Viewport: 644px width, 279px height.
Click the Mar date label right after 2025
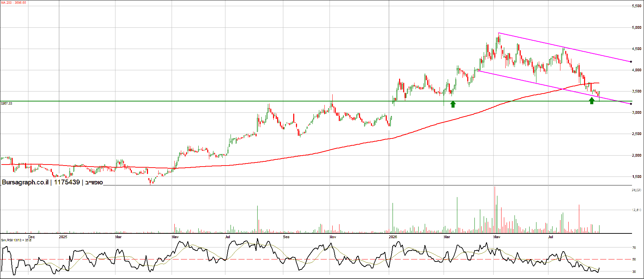(118, 237)
